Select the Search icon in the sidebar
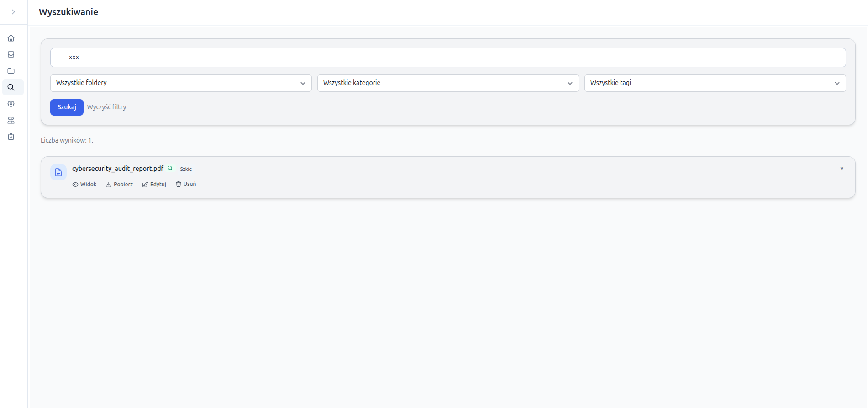The width and height of the screenshot is (868, 408). tap(11, 87)
